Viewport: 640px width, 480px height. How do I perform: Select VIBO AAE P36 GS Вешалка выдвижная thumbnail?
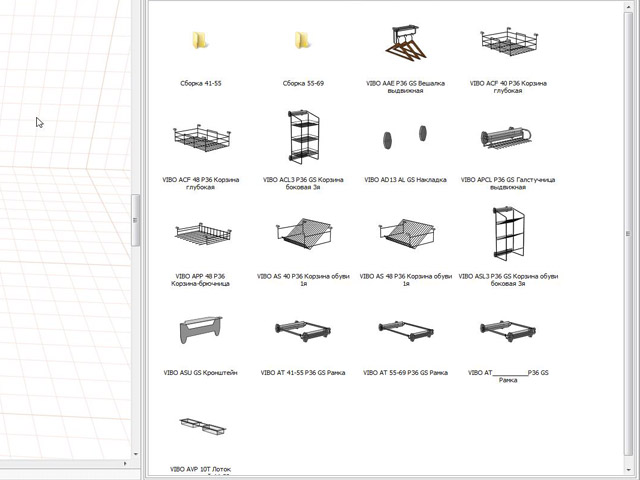click(405, 43)
